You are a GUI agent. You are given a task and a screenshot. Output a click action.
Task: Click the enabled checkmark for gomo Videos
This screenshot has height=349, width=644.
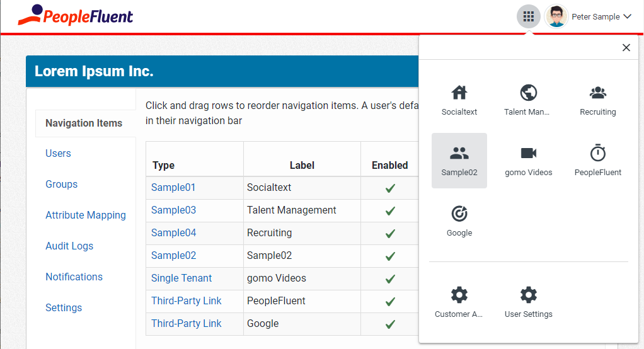click(390, 279)
